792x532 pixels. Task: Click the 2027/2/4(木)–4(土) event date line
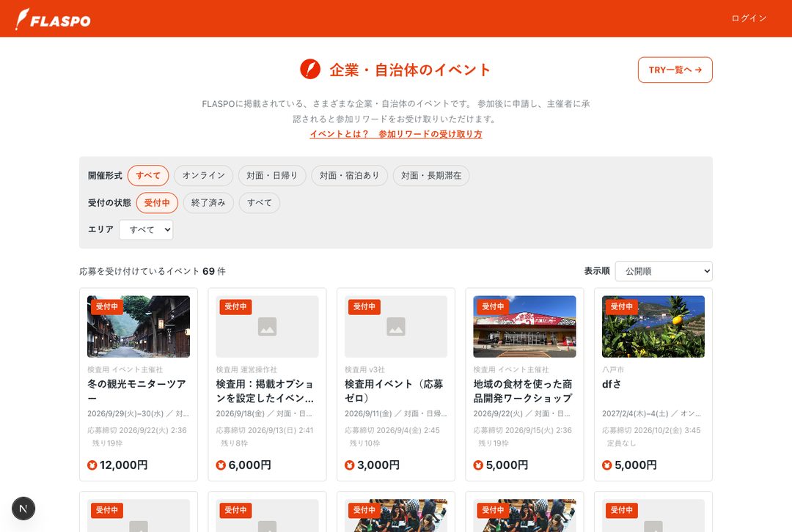click(x=652, y=414)
